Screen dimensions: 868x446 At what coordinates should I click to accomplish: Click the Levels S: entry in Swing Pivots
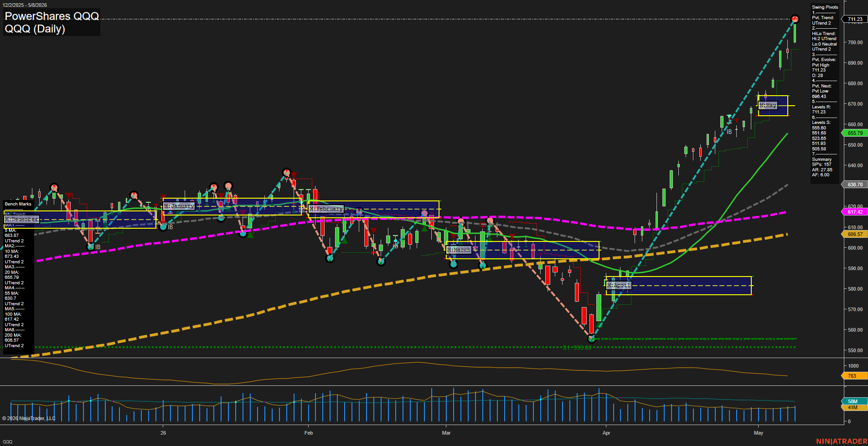821,123
